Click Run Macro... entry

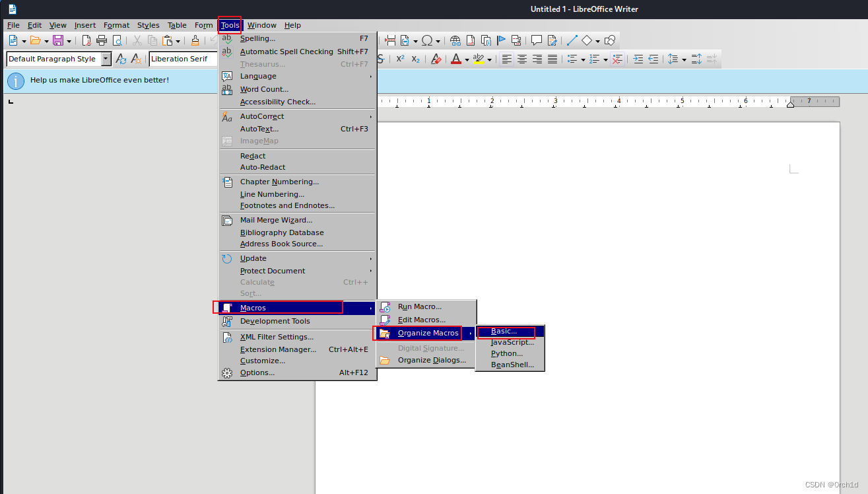tap(426, 306)
